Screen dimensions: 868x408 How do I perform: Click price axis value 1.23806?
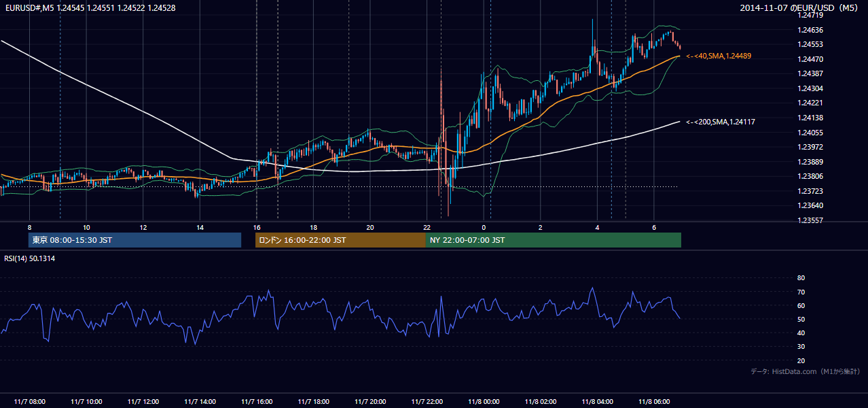810,177
